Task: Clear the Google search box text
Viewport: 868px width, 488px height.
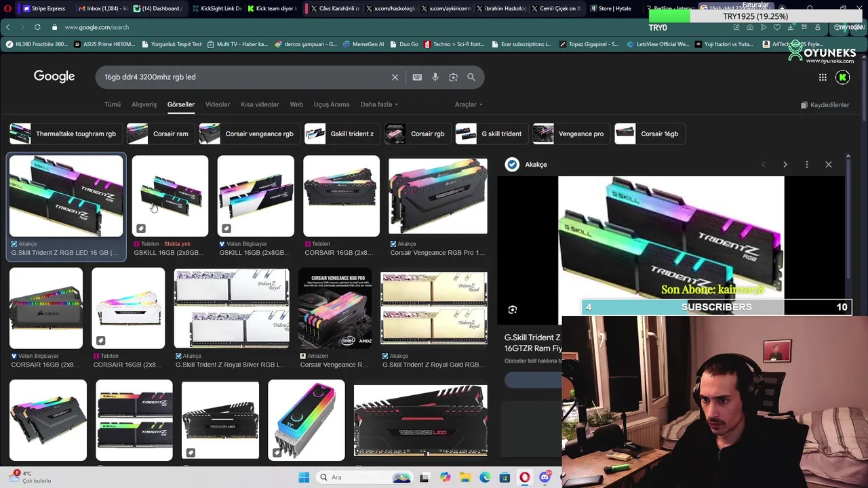Action: click(395, 77)
